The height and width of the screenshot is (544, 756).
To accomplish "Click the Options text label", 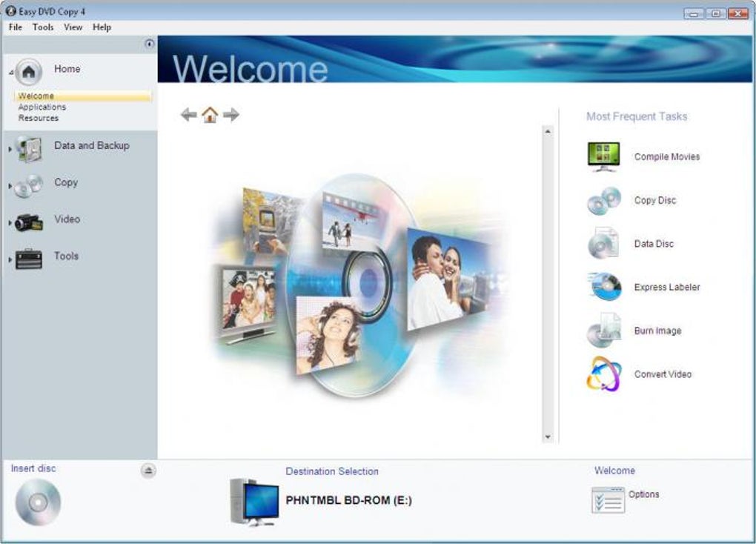I will click(643, 494).
